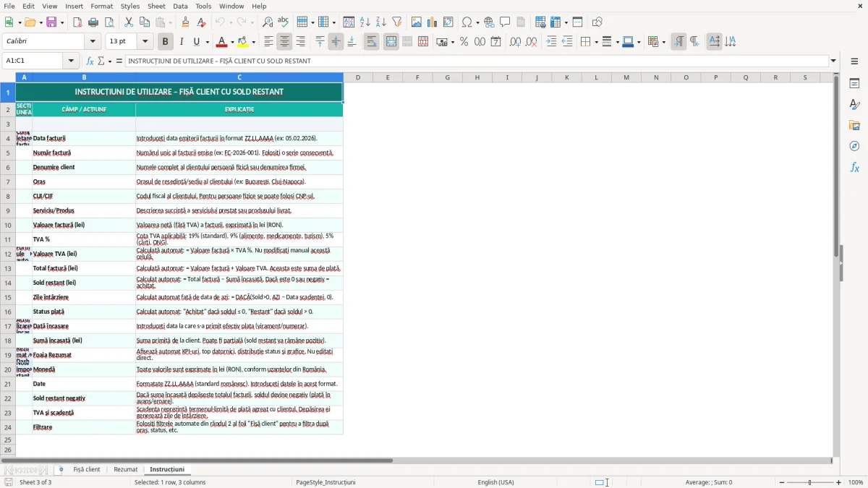Screen dimensions: 868x488
Task: Open the Sort Ascending tool
Action: click(365, 22)
